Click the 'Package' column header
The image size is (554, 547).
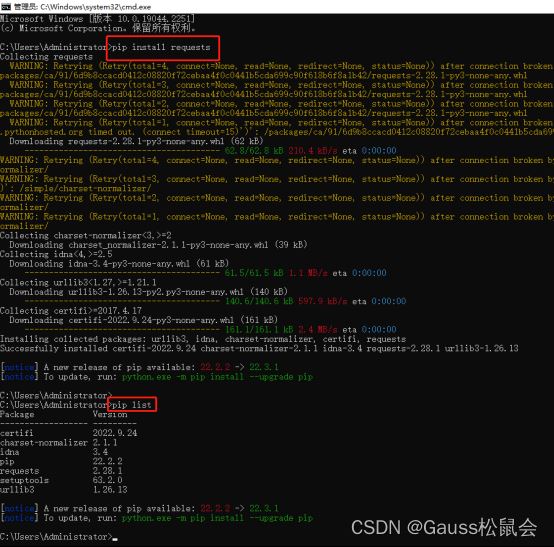[x=17, y=414]
